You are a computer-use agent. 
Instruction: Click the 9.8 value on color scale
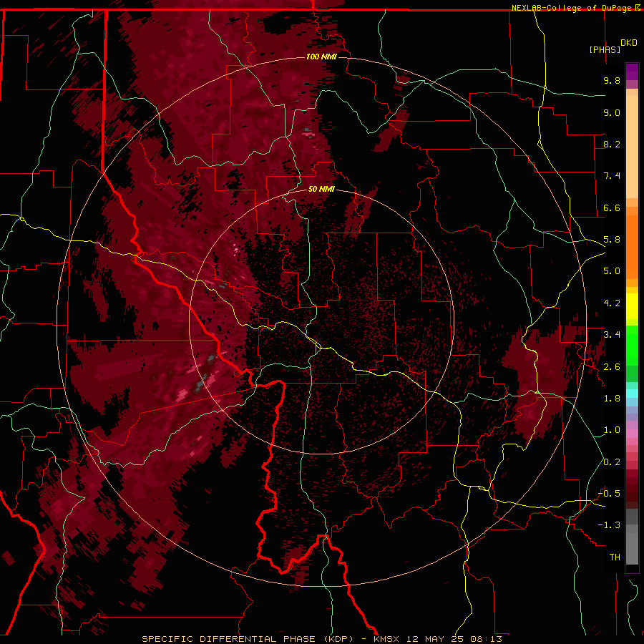612,80
